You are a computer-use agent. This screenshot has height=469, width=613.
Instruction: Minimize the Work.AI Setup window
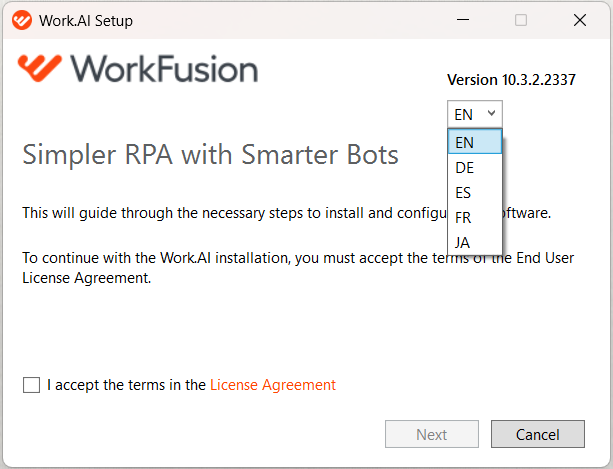coord(463,20)
